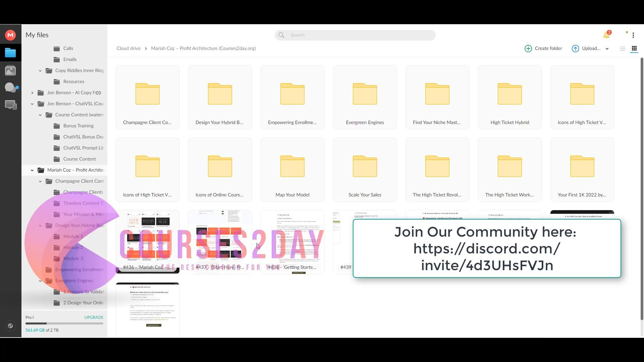Open the #438 'Getting Started' thumbnail
This screenshot has width=644, height=362.
tap(292, 242)
